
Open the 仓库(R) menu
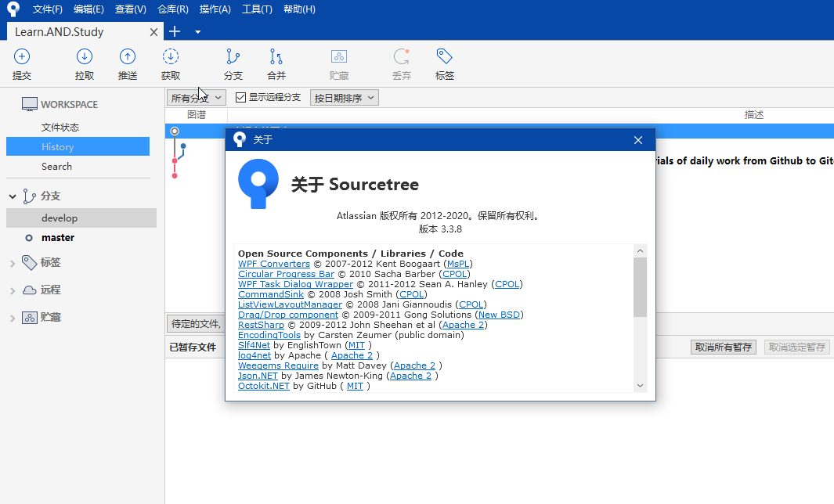(173, 9)
